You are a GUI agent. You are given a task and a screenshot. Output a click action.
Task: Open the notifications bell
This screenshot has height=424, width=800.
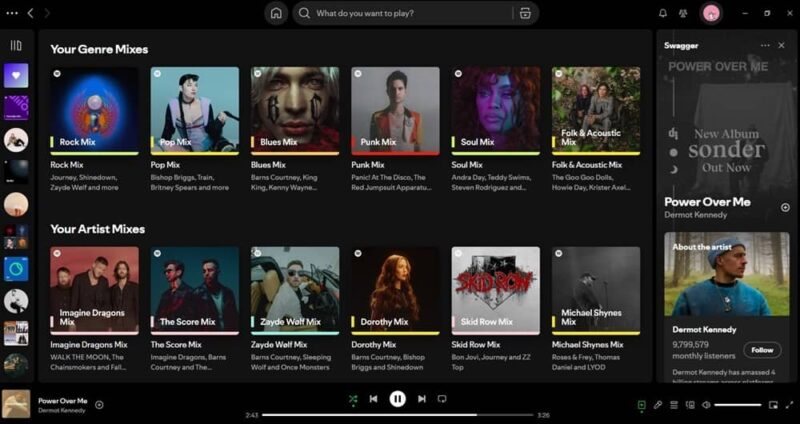(663, 13)
